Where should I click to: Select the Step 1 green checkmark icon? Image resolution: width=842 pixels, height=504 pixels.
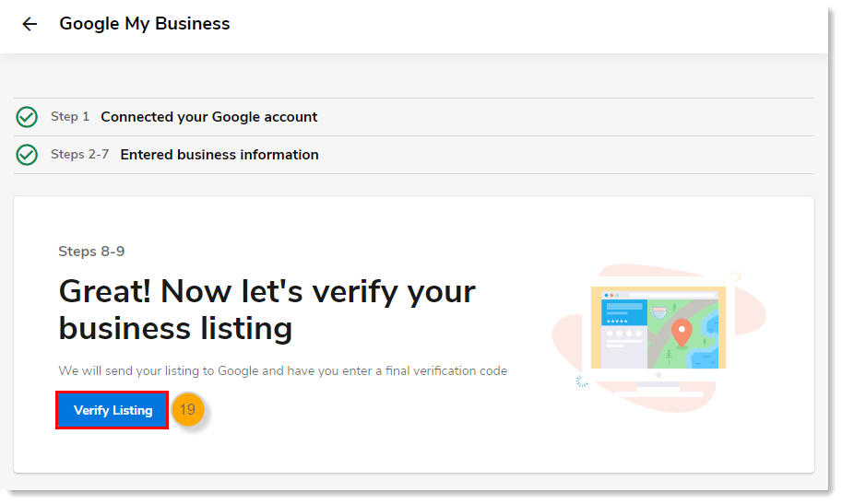(x=27, y=117)
